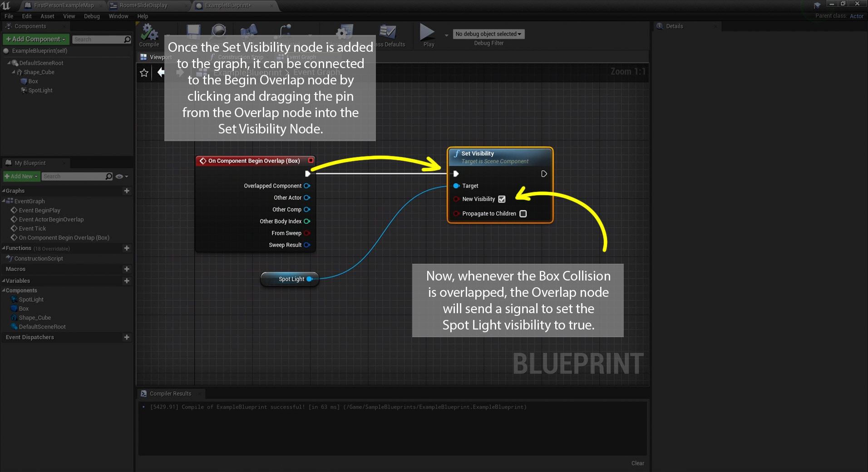The width and height of the screenshot is (868, 472).
Task: Open Play options dropdown arrow
Action: tap(446, 35)
